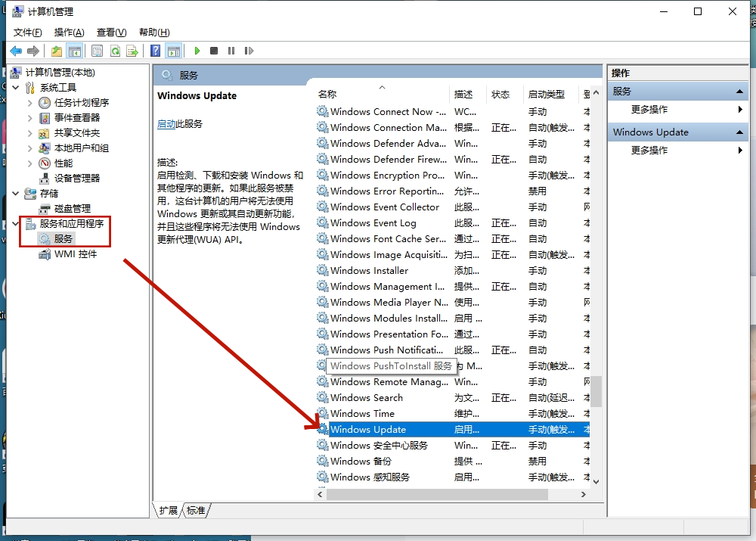The height and width of the screenshot is (541, 756).
Task: Open the Properties toolbar icon
Action: pos(97,51)
